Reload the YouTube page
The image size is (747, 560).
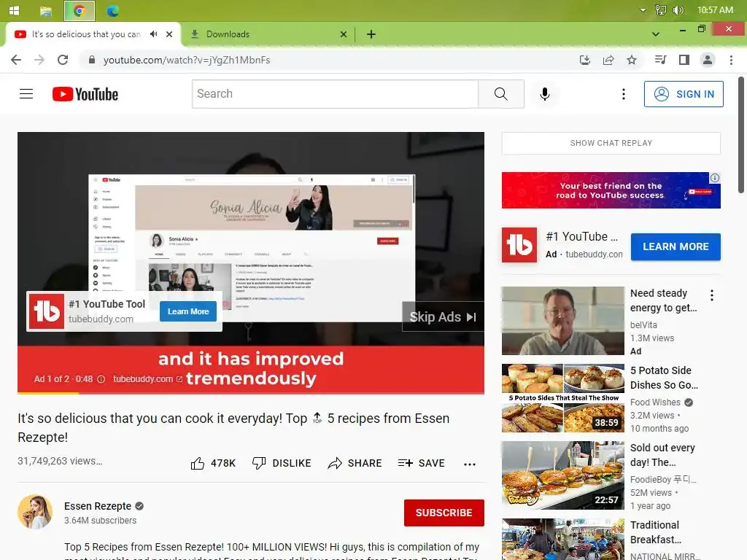pos(63,60)
